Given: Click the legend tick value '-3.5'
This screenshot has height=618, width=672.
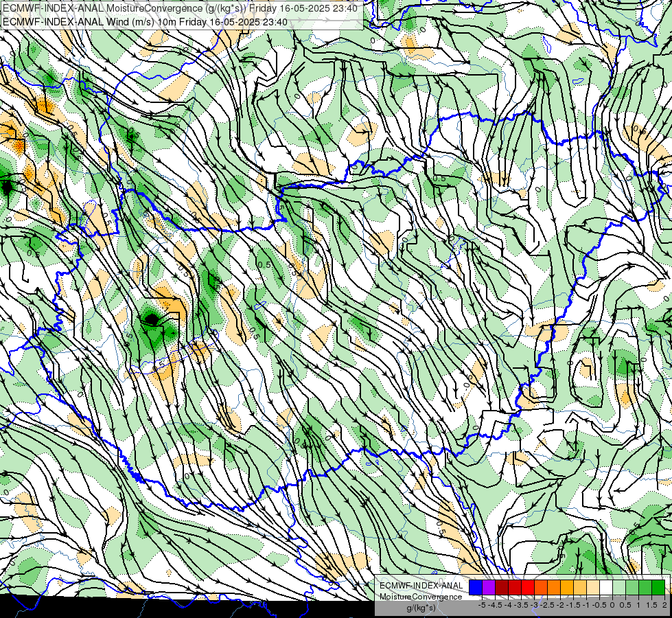Looking at the screenshot, I should pos(521,605).
